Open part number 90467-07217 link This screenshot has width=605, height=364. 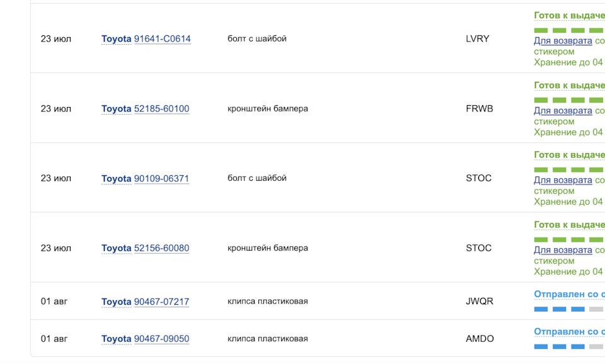point(161,302)
